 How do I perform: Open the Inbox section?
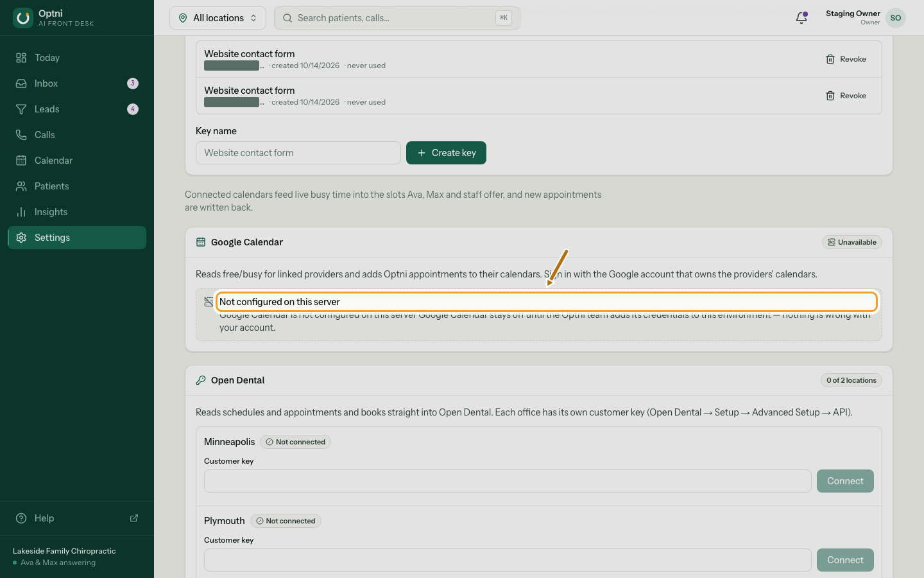click(x=77, y=83)
